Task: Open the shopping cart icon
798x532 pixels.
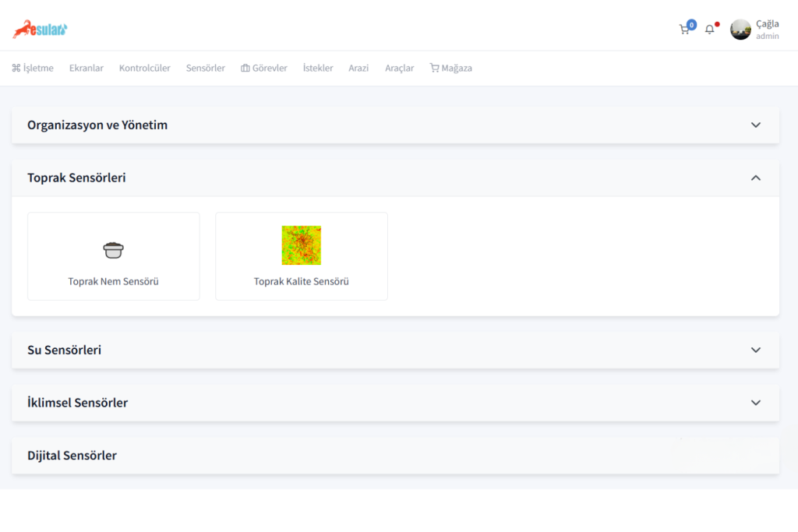Action: [684, 30]
